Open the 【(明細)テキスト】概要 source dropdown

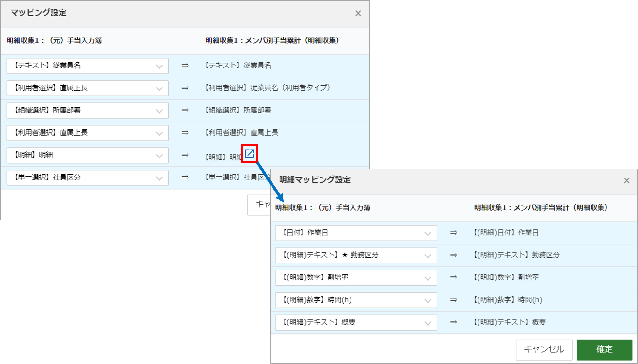(356, 323)
